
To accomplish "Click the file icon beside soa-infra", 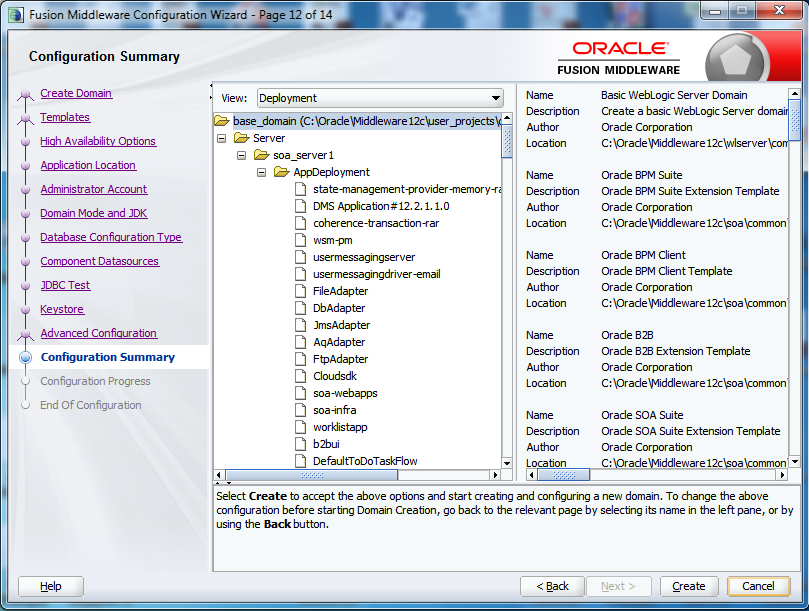I will [301, 410].
